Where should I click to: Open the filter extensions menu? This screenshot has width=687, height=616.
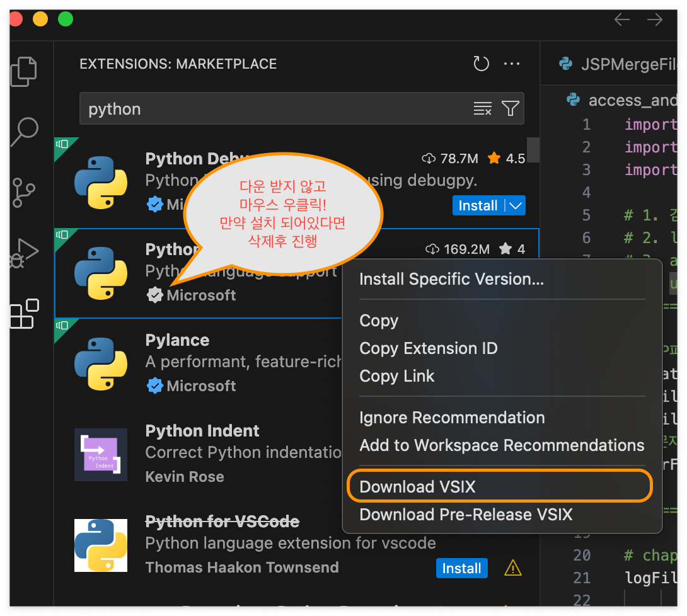point(510,108)
